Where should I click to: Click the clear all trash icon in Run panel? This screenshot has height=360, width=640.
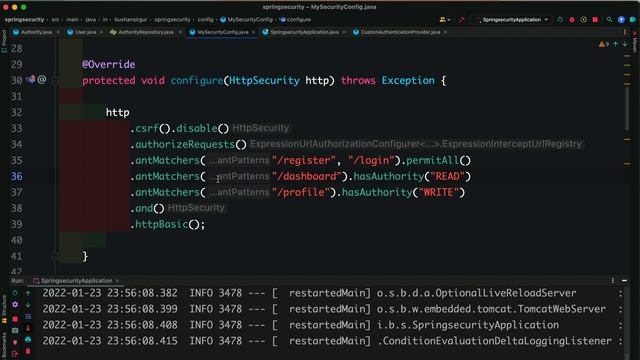click(x=28, y=351)
